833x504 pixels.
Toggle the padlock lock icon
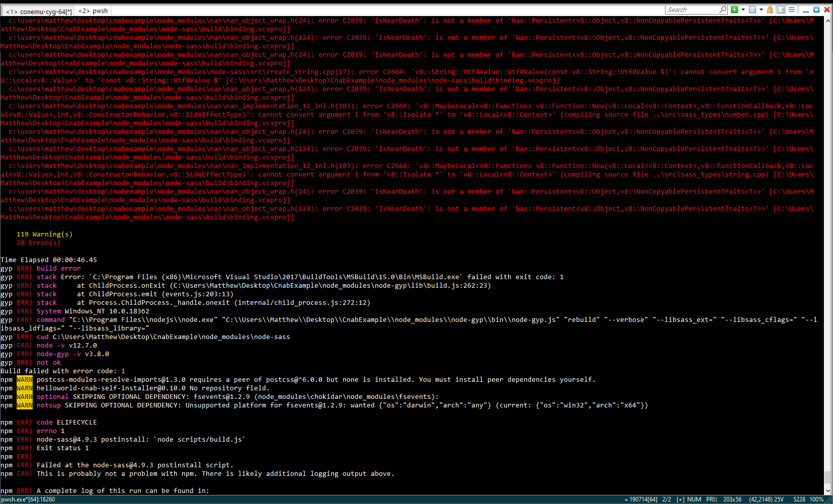(x=770, y=10)
